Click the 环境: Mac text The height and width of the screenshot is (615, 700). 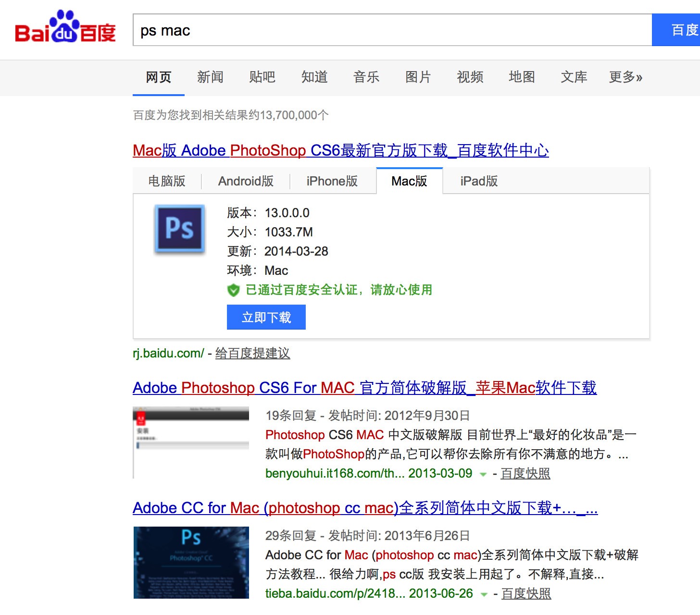[257, 271]
